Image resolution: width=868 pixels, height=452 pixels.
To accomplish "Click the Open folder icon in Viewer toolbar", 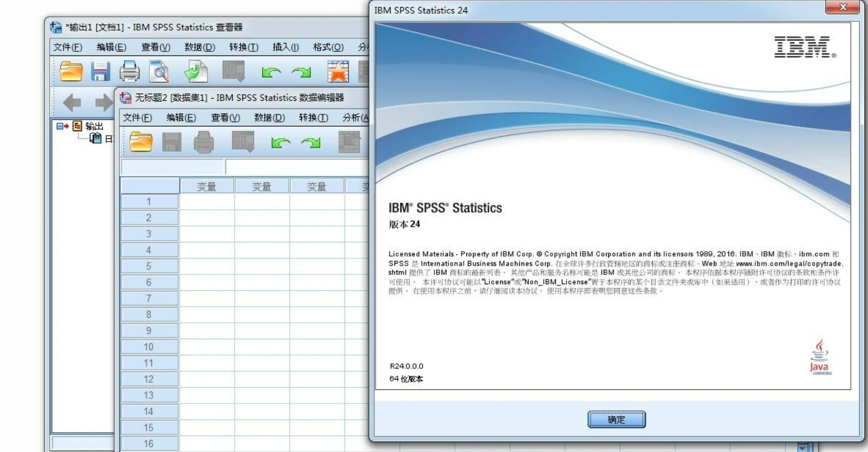I will (71, 71).
